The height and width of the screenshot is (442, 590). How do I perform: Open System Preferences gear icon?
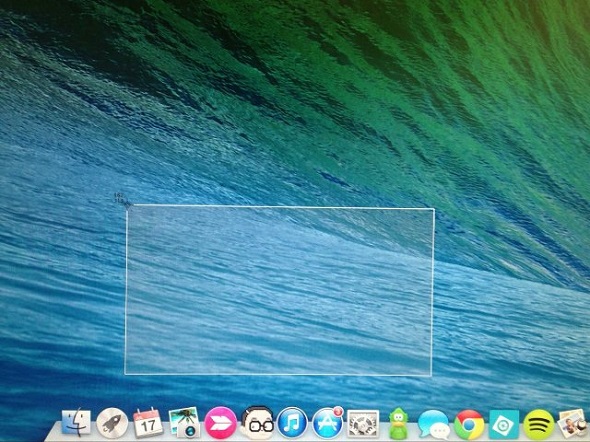363,424
